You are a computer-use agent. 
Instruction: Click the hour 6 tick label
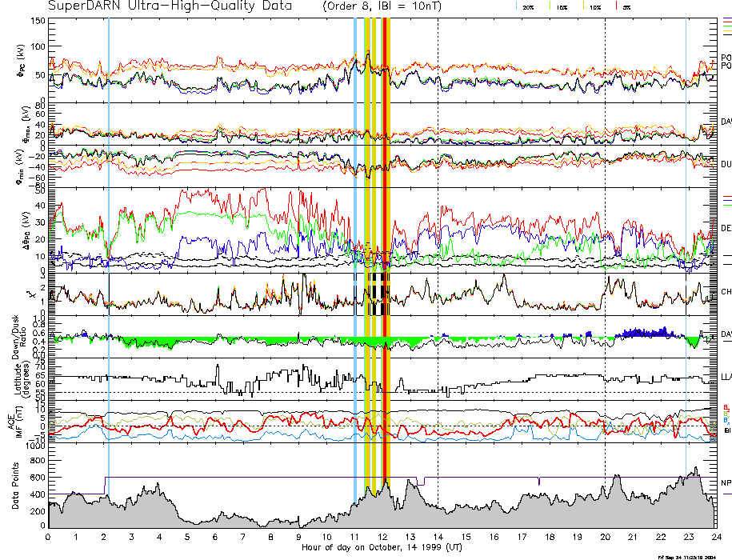tap(215, 537)
